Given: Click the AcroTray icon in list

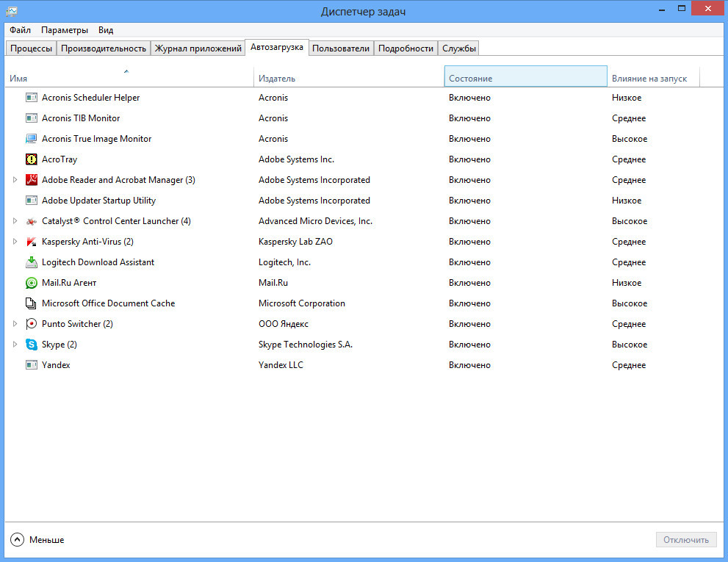Looking at the screenshot, I should [32, 159].
